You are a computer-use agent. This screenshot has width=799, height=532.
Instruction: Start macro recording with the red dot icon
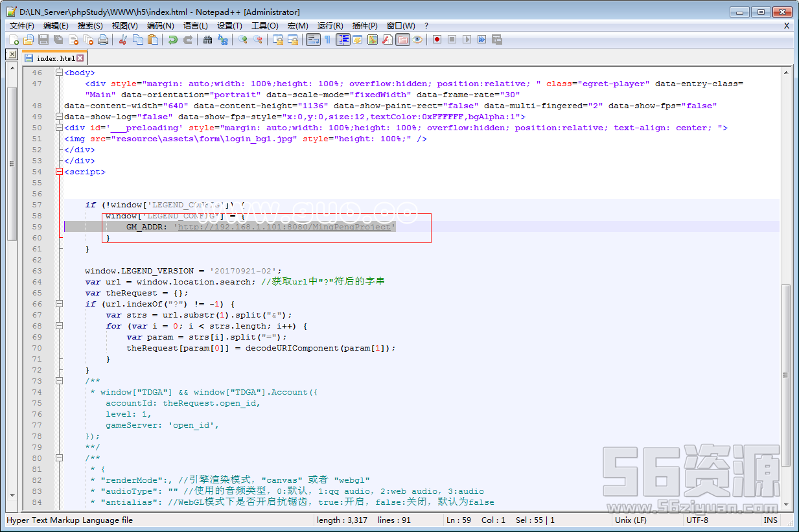437,40
